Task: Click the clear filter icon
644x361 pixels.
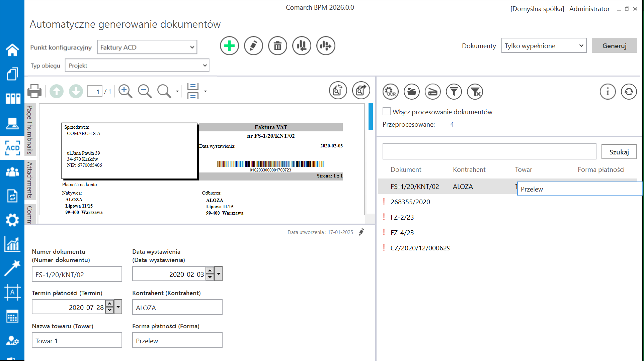Action: [475, 92]
